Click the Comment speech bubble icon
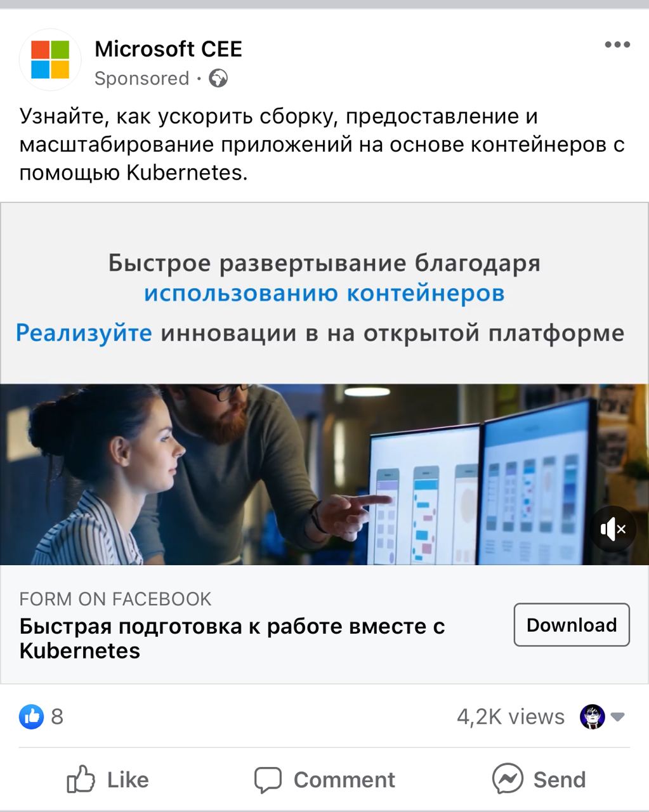This screenshot has width=649, height=812. [268, 780]
